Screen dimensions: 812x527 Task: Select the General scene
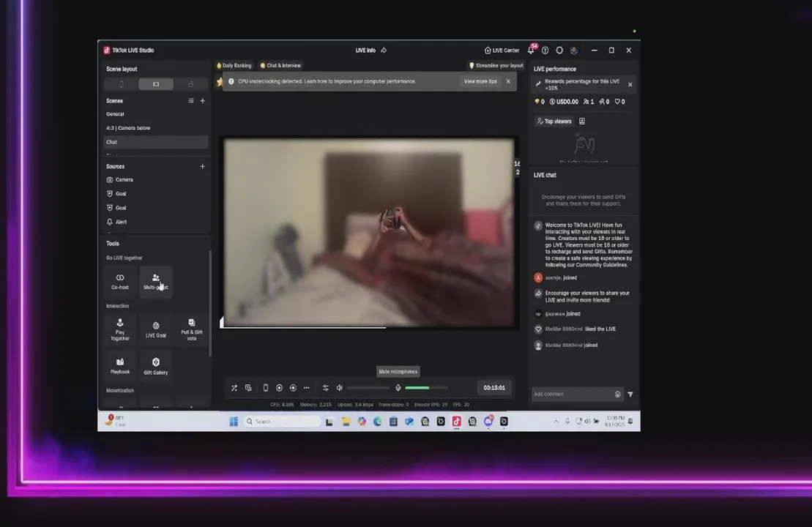pyautogui.click(x=156, y=114)
